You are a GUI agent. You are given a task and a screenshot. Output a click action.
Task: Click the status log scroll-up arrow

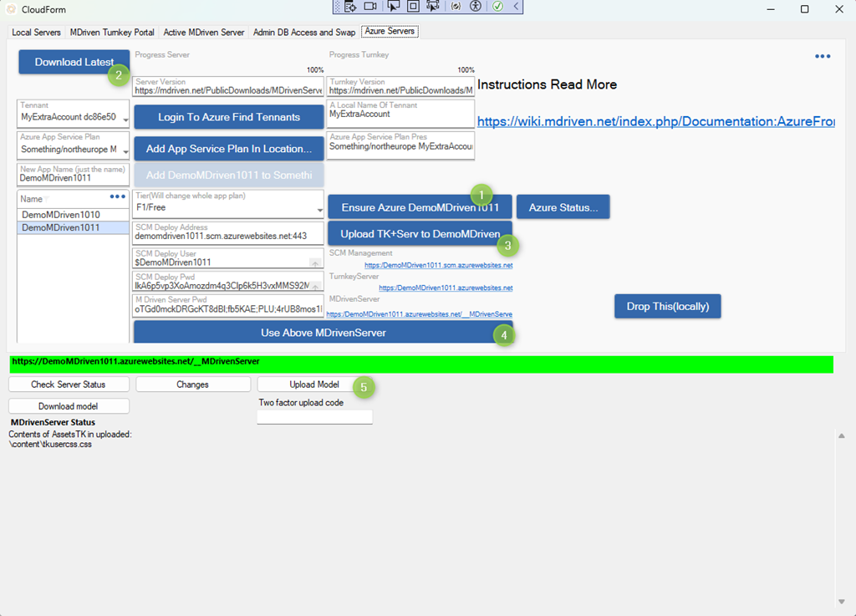[841, 436]
